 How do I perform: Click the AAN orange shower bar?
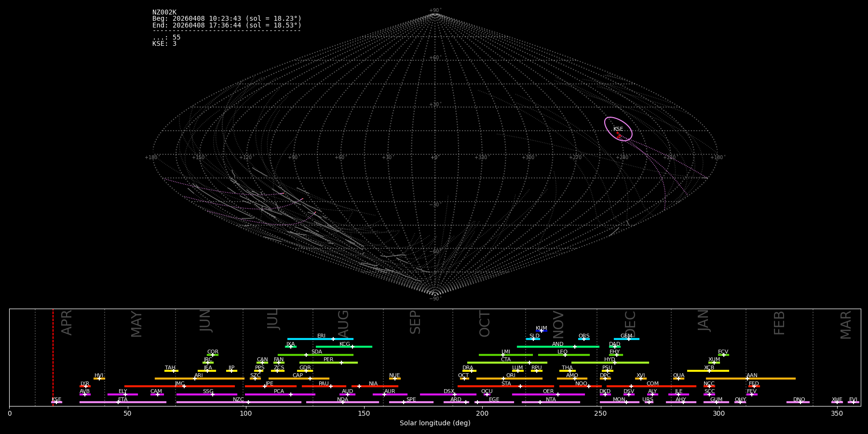click(751, 379)
